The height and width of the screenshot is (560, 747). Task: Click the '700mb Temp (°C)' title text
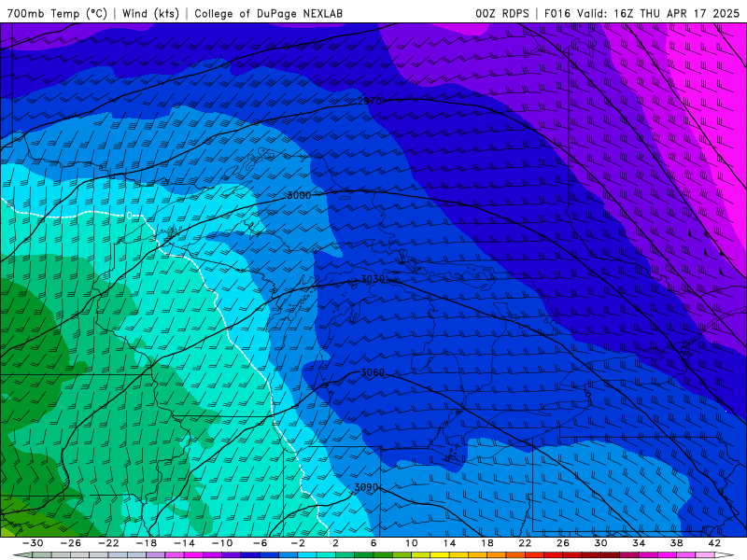pyautogui.click(x=57, y=13)
